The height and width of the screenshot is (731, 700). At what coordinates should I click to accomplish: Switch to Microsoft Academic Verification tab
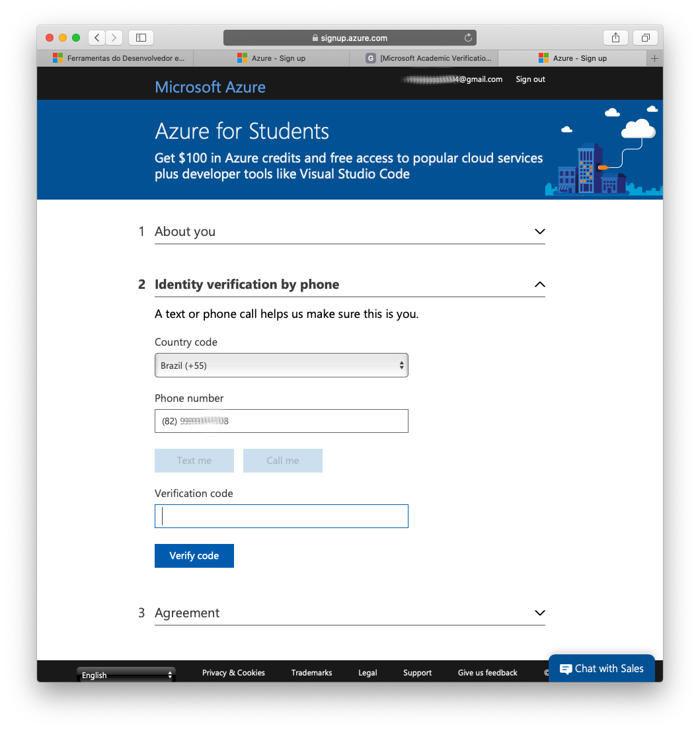(424, 58)
